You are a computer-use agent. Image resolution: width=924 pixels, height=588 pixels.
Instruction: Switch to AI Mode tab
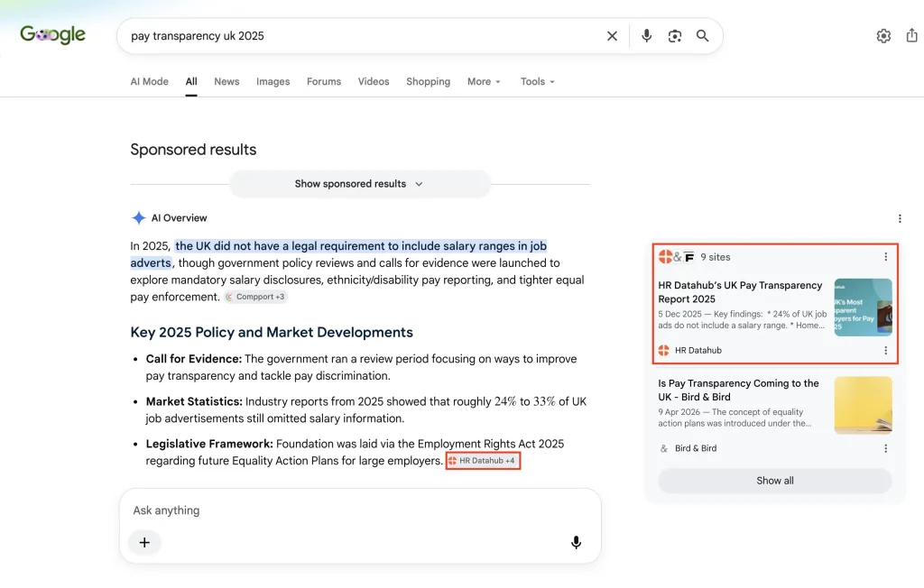tap(149, 81)
